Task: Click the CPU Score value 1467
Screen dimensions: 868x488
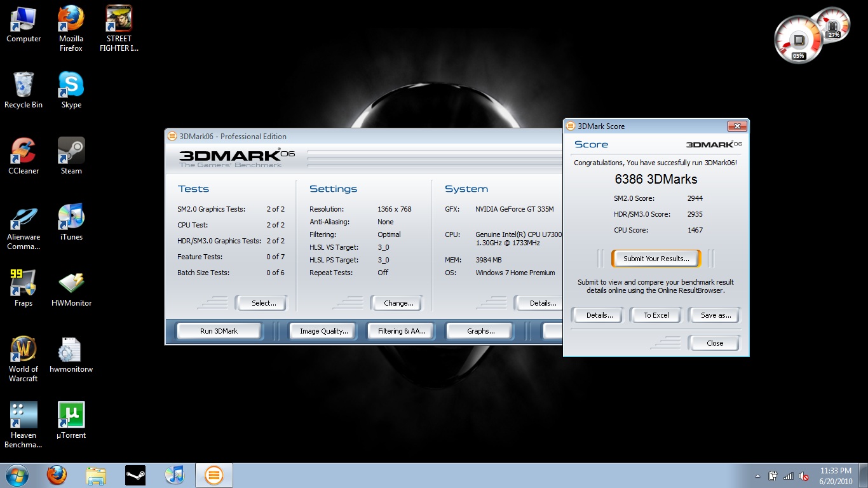Action: [x=695, y=230]
